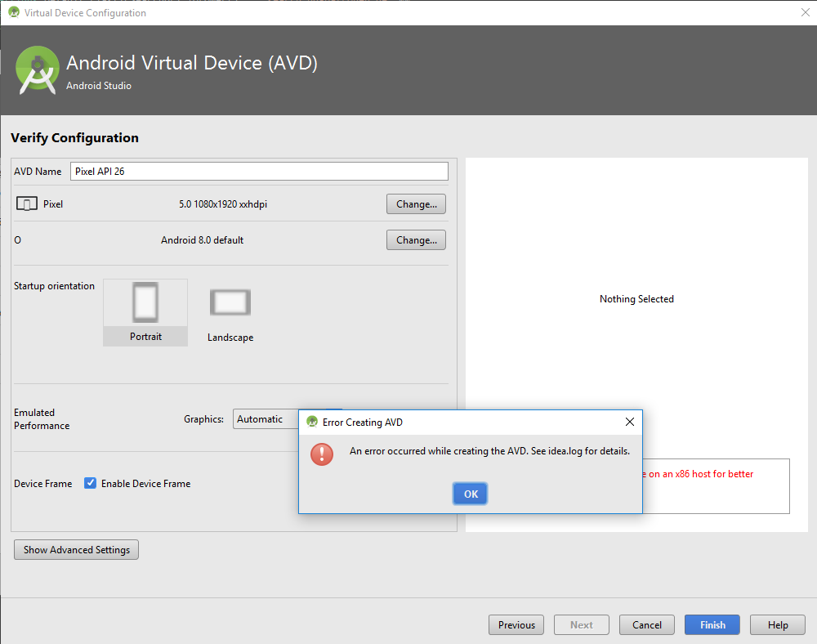Screen dimensions: 817x644
Task: Close the Error Creating AVD dialog
Action: click(629, 422)
